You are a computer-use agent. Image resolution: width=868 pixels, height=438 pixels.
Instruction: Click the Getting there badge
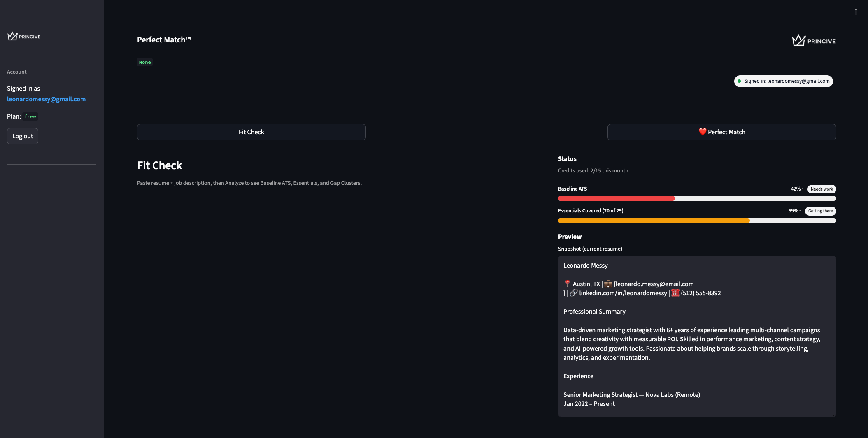click(820, 211)
